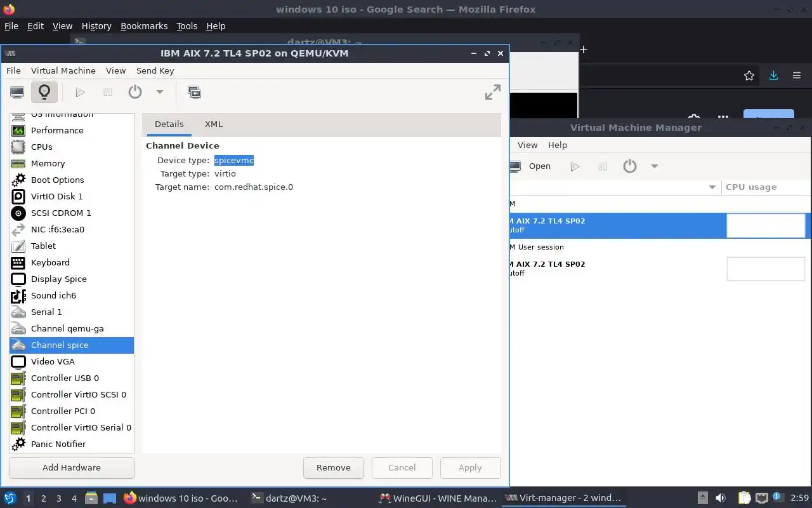Click the target name com.redhat.spice.0
This screenshot has width=812, height=508.
pos(254,187)
